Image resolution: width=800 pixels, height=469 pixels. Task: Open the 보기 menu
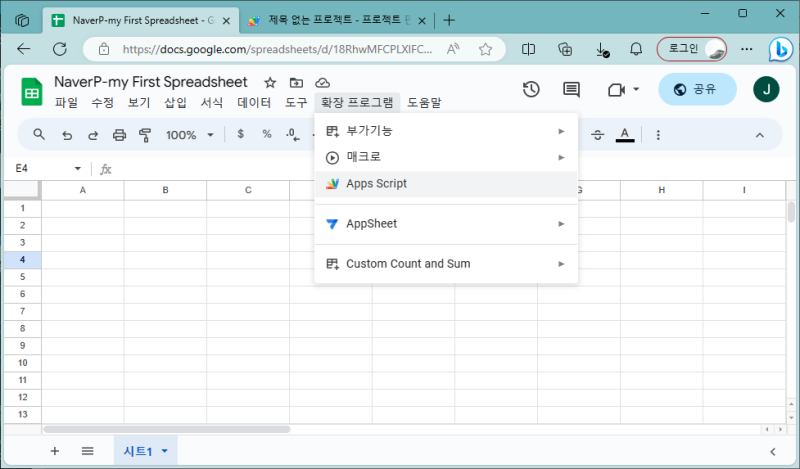(x=139, y=103)
